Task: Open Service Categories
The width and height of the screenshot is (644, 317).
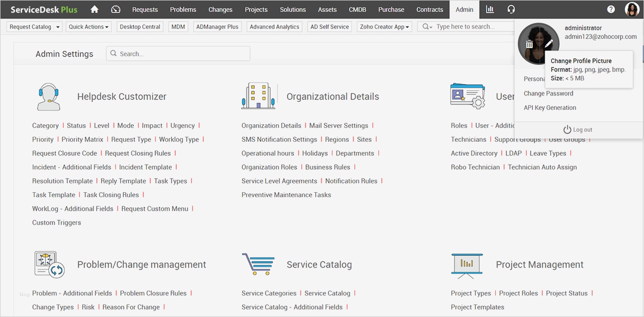Action: 269,293
